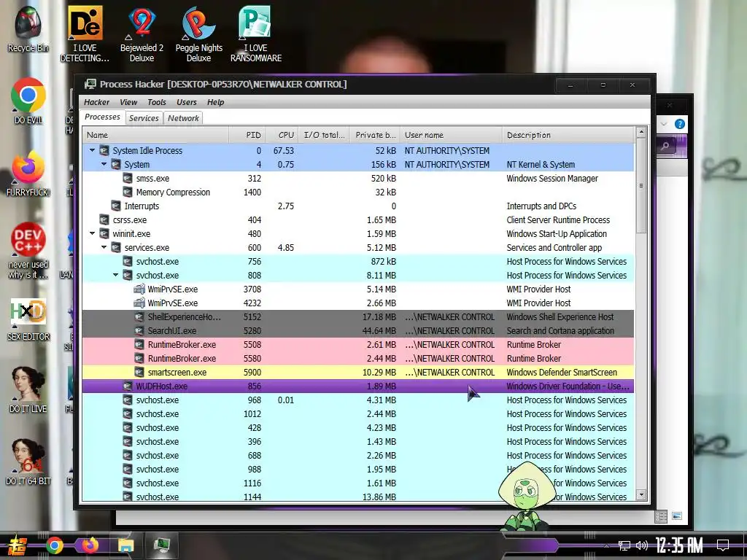
Task: Collapse svchost.exe PID 808 node
Action: 116,275
